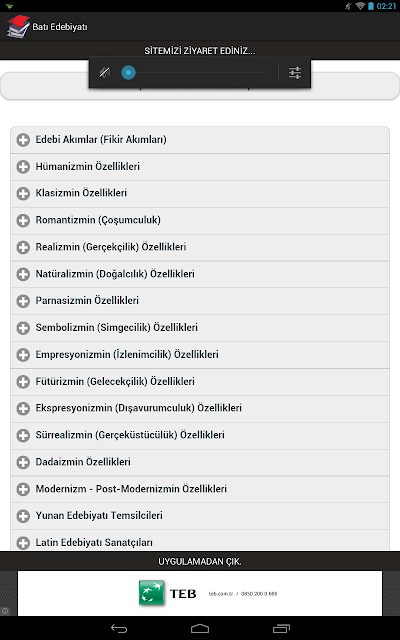Screen dimensions: 400x640
Task: Expand Romantizmin (Çoşumculuk) section
Action: pos(200,220)
